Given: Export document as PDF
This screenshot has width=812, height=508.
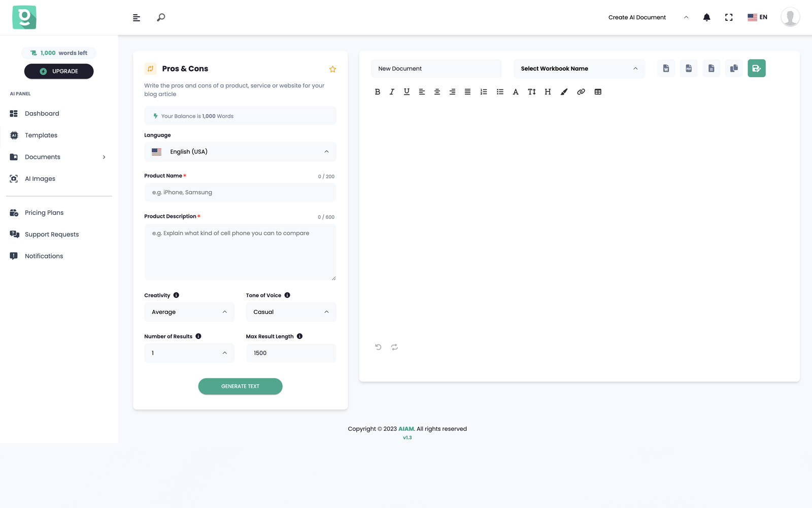Looking at the screenshot, I should 689,68.
